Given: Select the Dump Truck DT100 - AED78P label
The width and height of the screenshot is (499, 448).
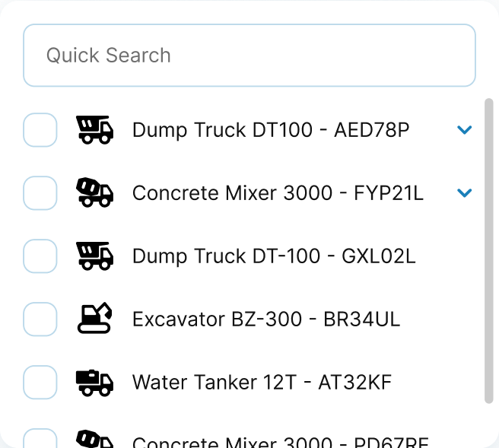Looking at the screenshot, I should coord(271,130).
